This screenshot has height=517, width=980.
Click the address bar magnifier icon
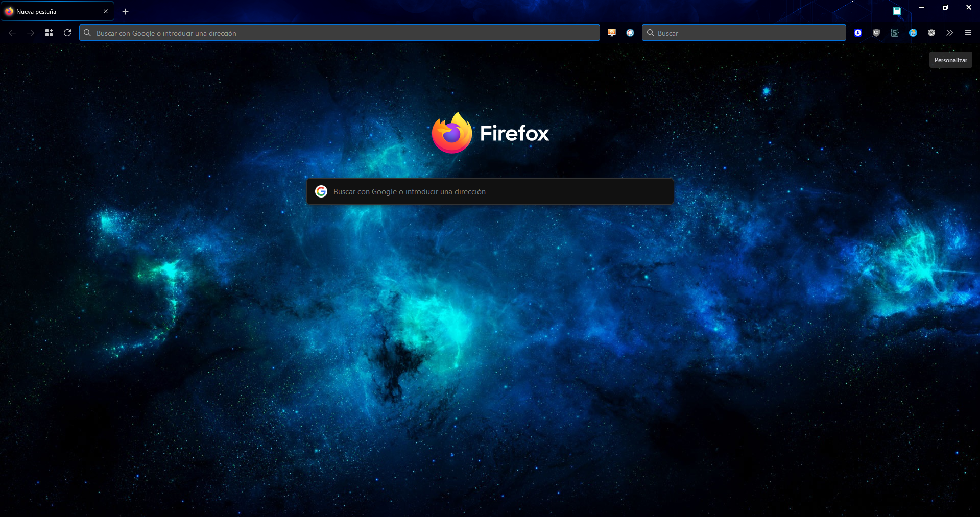pos(87,33)
